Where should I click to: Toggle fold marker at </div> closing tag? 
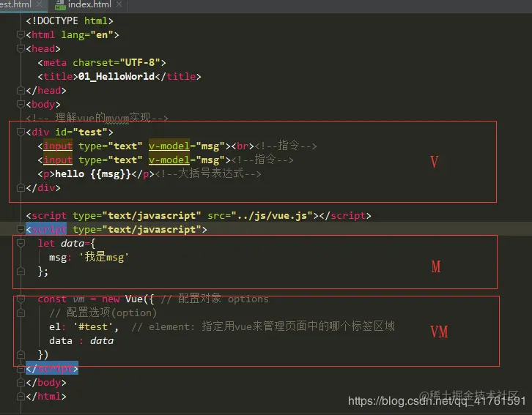coord(21,187)
